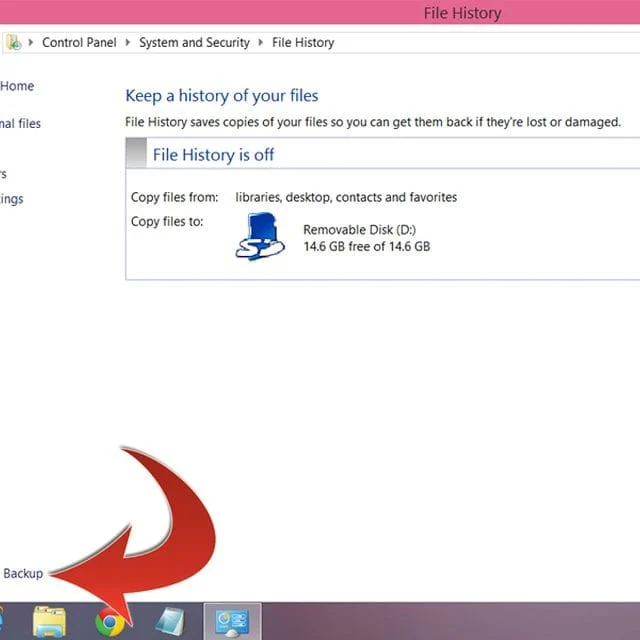Launch Google Chrome from the taskbar

(110, 622)
